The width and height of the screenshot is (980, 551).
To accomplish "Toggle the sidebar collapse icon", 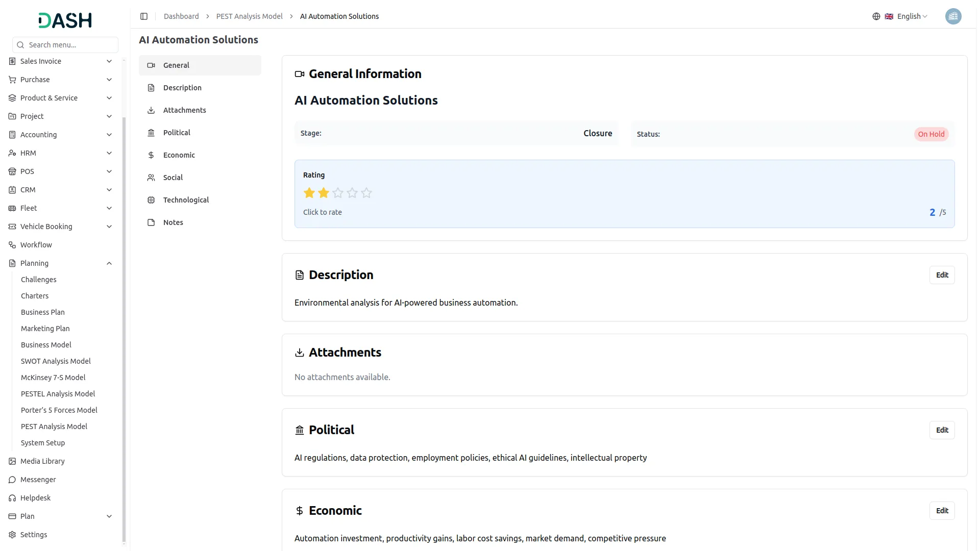I will pyautogui.click(x=144, y=16).
